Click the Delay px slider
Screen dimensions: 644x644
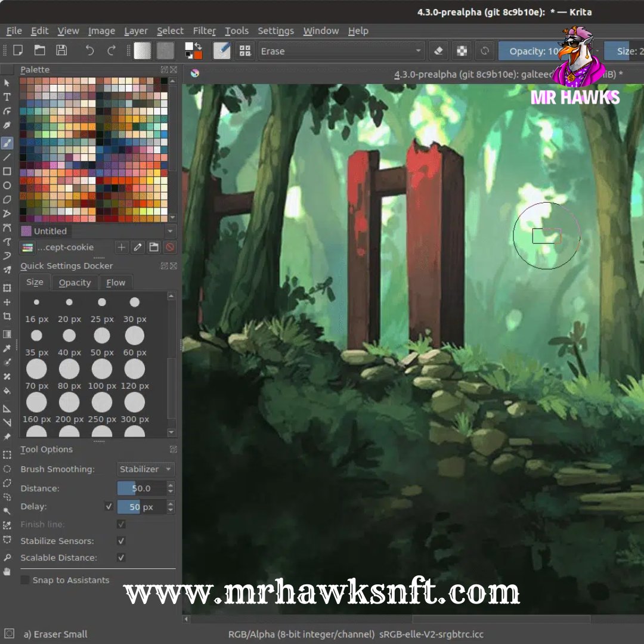142,507
